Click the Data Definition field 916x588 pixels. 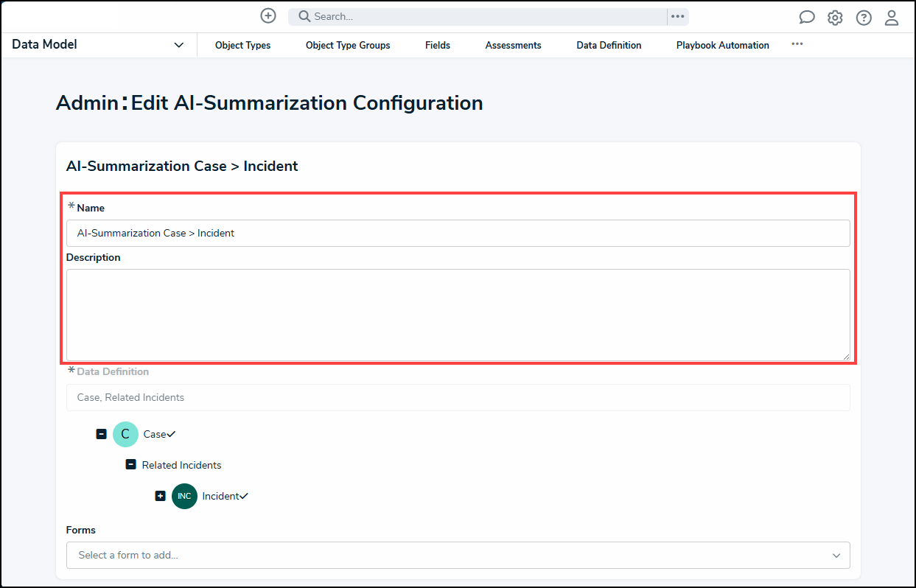pyautogui.click(x=458, y=397)
